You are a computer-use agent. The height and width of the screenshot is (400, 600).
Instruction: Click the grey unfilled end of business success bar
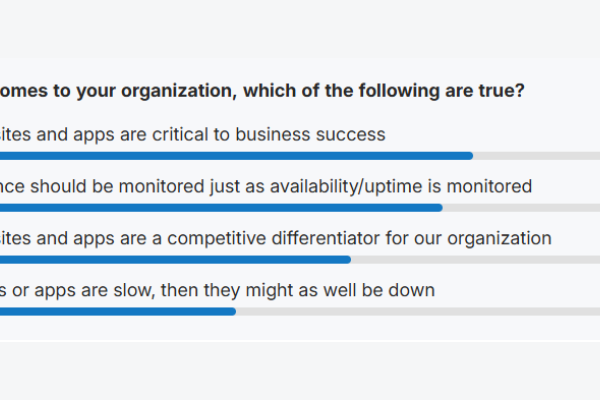pyautogui.click(x=536, y=156)
